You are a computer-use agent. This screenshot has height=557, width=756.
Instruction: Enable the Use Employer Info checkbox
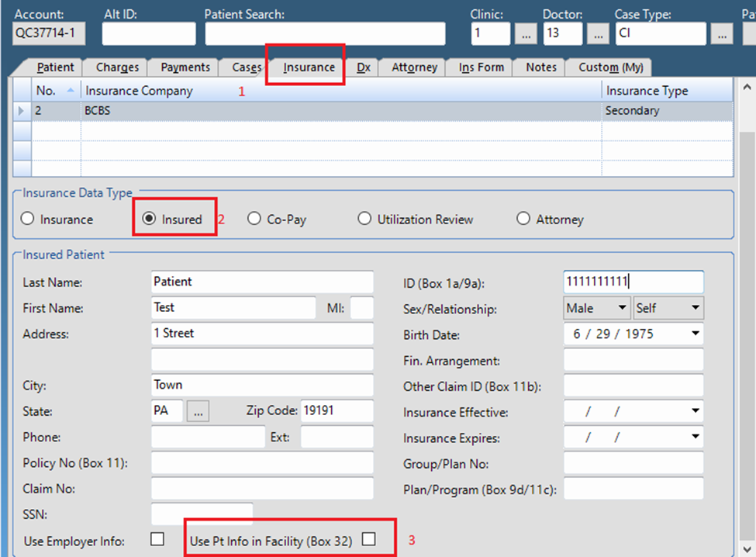click(157, 538)
